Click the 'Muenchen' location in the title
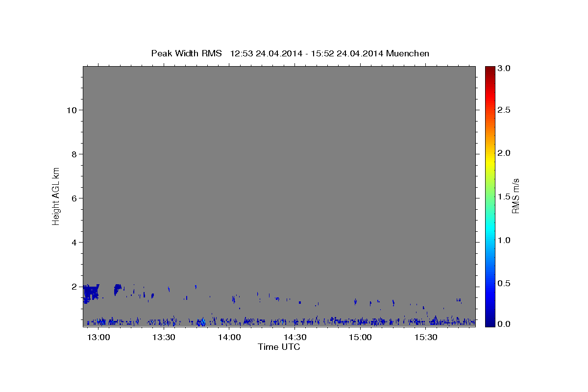 click(408, 53)
